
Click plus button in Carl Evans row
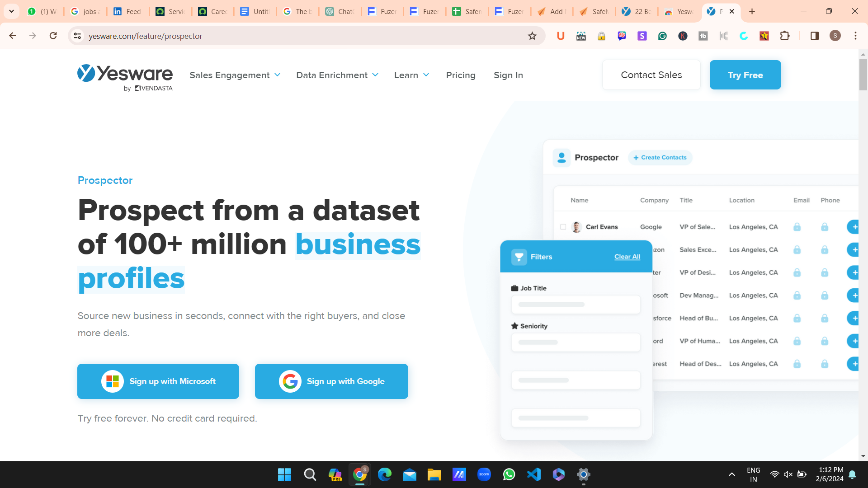[854, 227]
